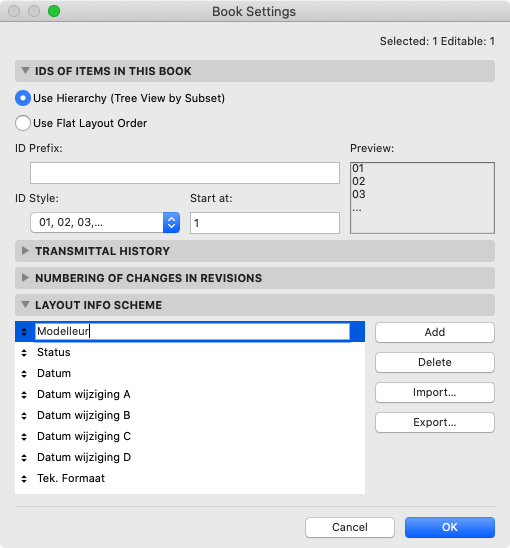Click reorder handle icon beside Datum
This screenshot has width=510, height=548.
[x=24, y=374]
